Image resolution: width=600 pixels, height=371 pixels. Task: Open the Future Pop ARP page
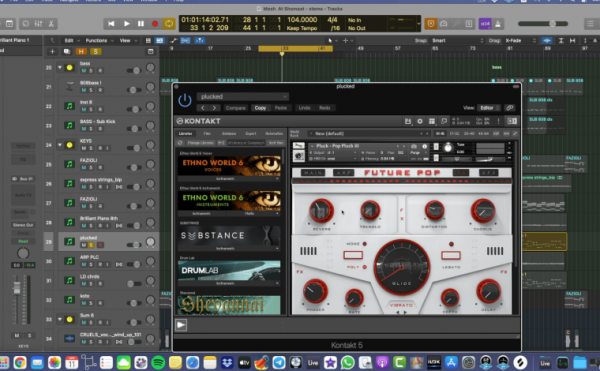(x=343, y=173)
